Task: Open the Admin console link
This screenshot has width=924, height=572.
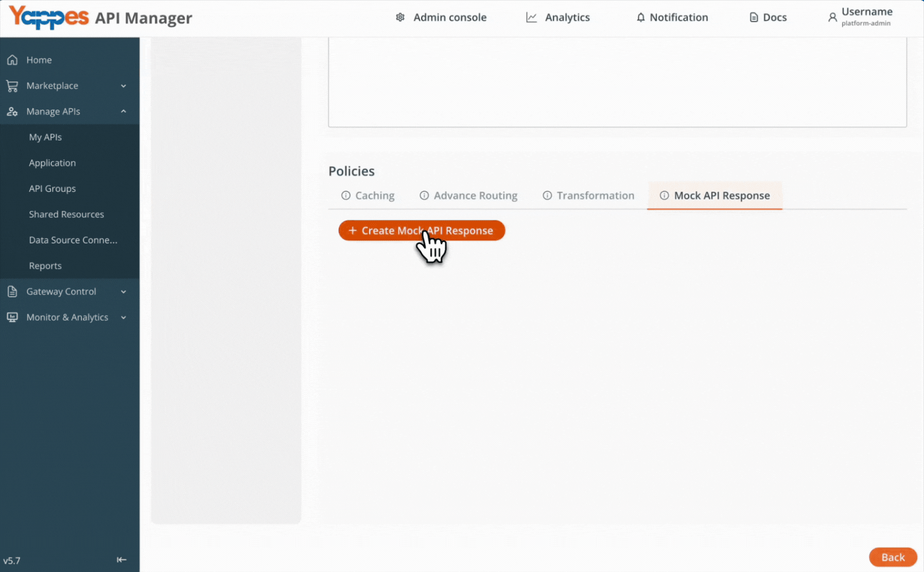Action: (x=441, y=18)
